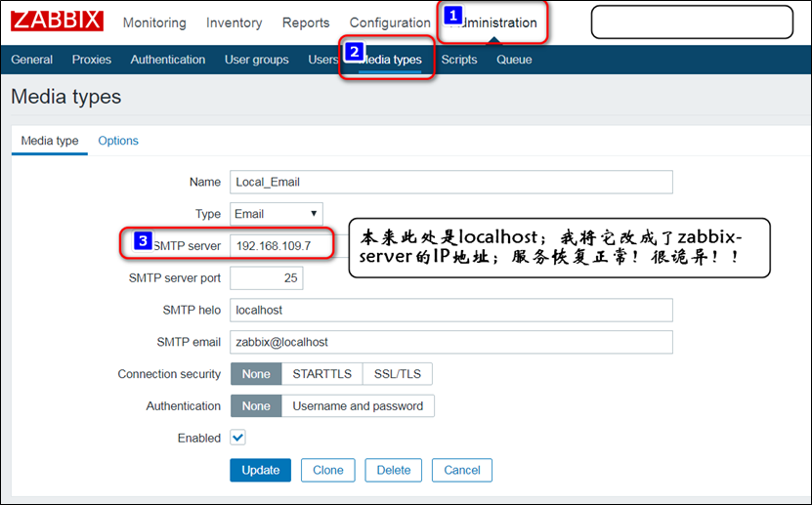Click the Delete button
812x505 pixels.
pos(394,470)
